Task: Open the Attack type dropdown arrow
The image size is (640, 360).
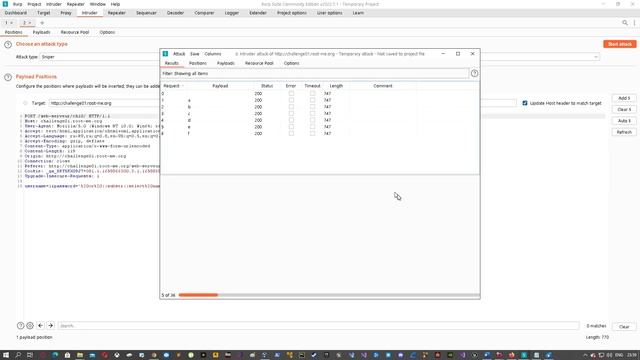Action: 596,57
